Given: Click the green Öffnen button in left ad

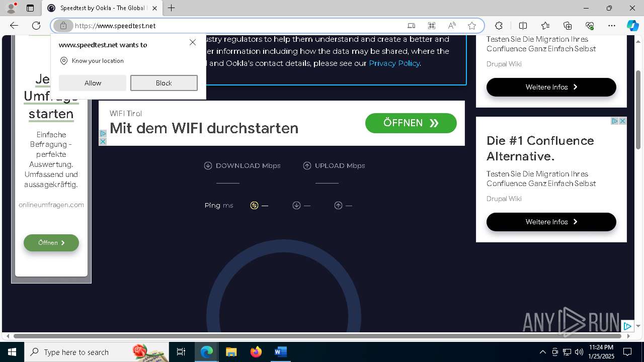Looking at the screenshot, I should [51, 243].
